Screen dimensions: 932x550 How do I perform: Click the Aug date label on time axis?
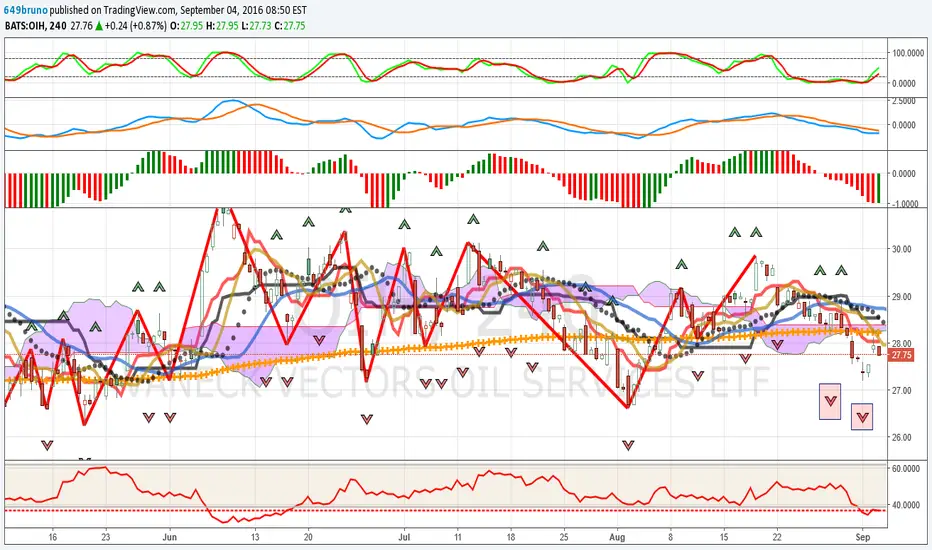(618, 537)
